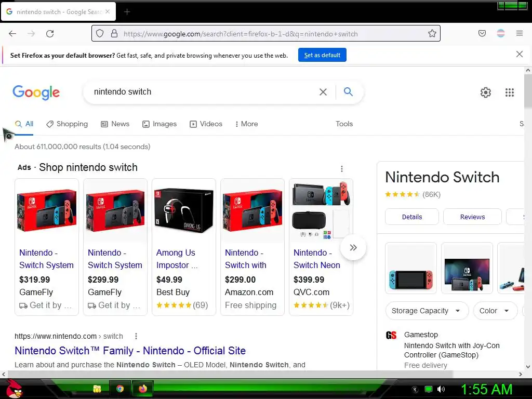Expand the Storage Capacity dropdown
This screenshot has width=532, height=399.
click(427, 311)
